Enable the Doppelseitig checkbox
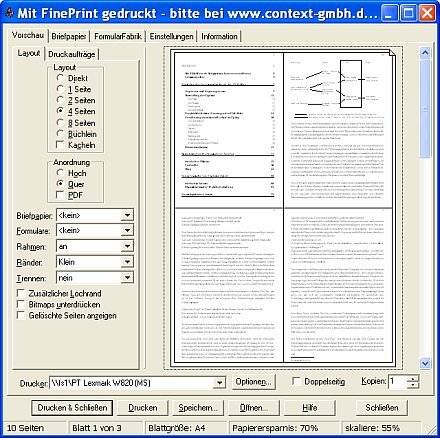This screenshot has height=438, width=440. [x=296, y=381]
